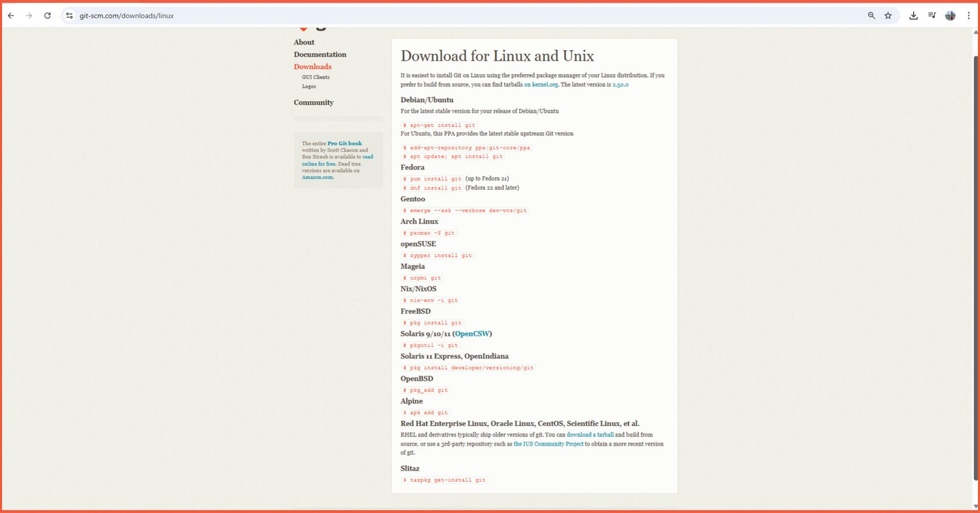The width and height of the screenshot is (980, 513).
Task: Click the 'emerge --ask --verbose dev-vcs/git' command
Action: (464, 211)
